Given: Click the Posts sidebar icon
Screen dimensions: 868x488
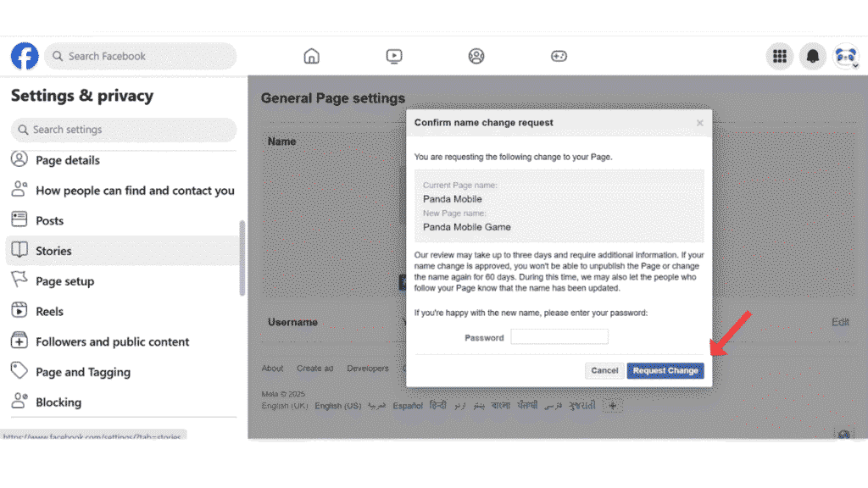Looking at the screenshot, I should point(19,219).
